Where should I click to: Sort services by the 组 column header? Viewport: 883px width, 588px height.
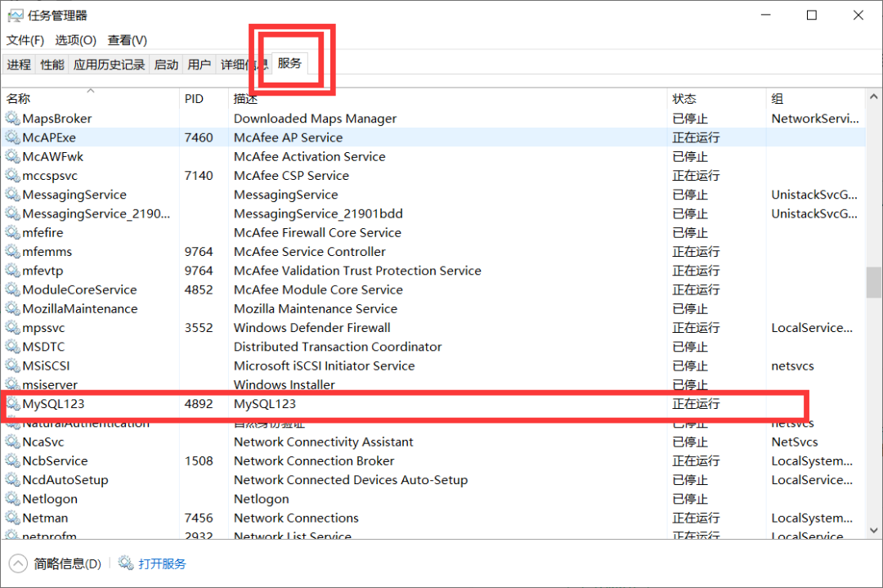click(815, 99)
